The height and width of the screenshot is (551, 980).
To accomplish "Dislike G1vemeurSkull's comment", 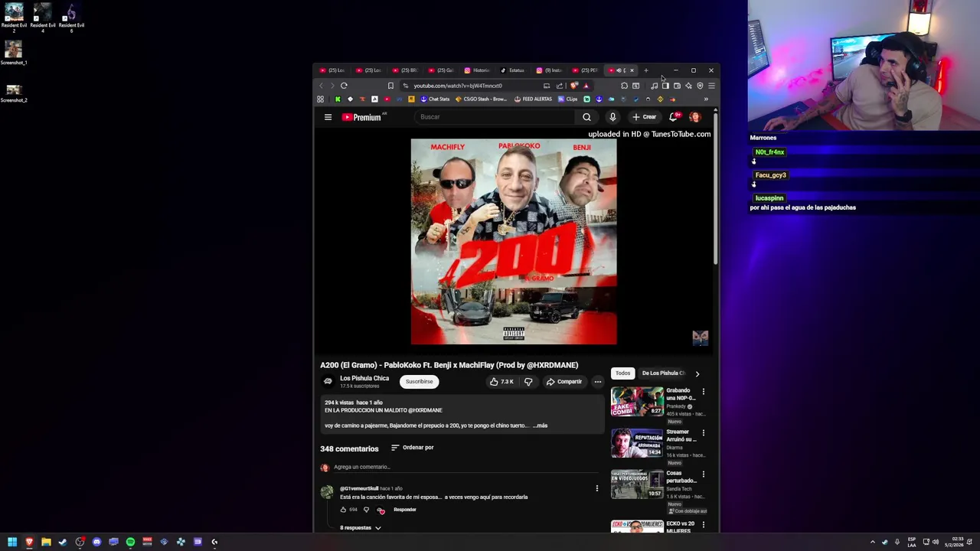I will pos(366,510).
